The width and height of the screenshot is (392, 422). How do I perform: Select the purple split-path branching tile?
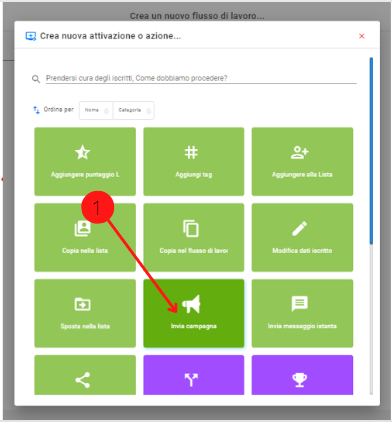(194, 375)
